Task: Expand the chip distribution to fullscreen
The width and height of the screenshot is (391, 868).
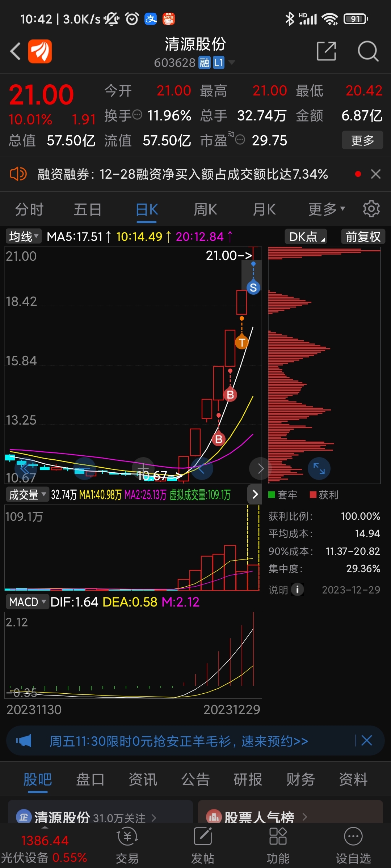Action: 319,468
